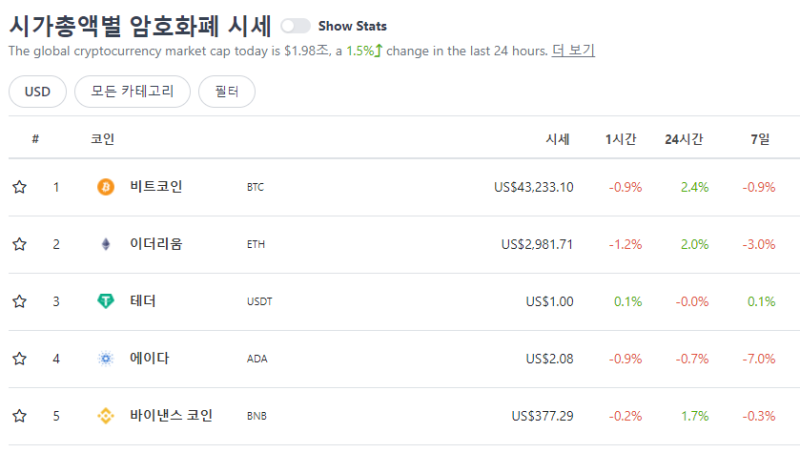Click the Cardano ADA logo icon
The image size is (800, 453).
pos(106,359)
